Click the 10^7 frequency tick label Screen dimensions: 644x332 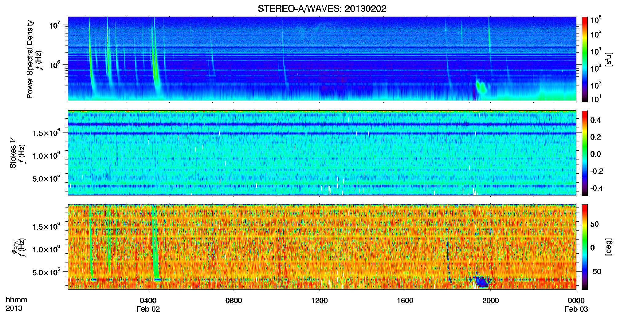pyautogui.click(x=55, y=25)
